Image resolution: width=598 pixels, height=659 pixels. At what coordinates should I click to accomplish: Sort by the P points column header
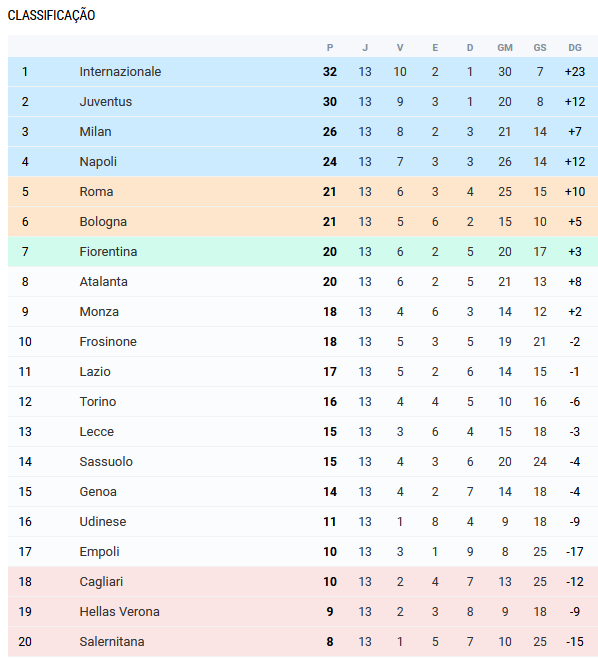coord(330,47)
